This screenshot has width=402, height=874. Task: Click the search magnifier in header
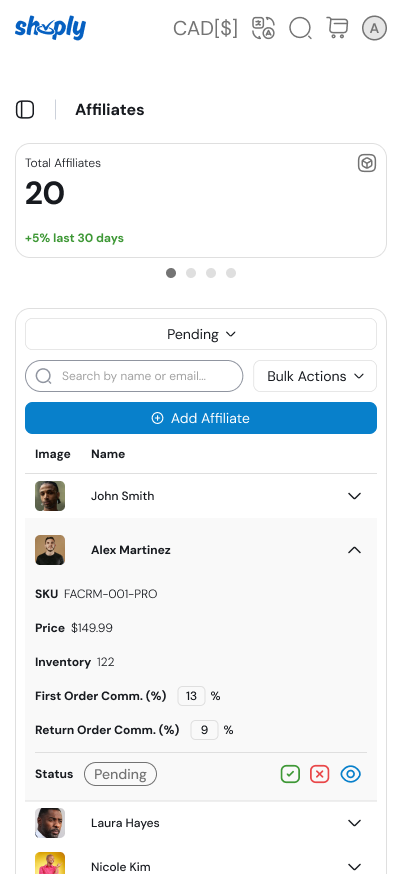(x=301, y=28)
